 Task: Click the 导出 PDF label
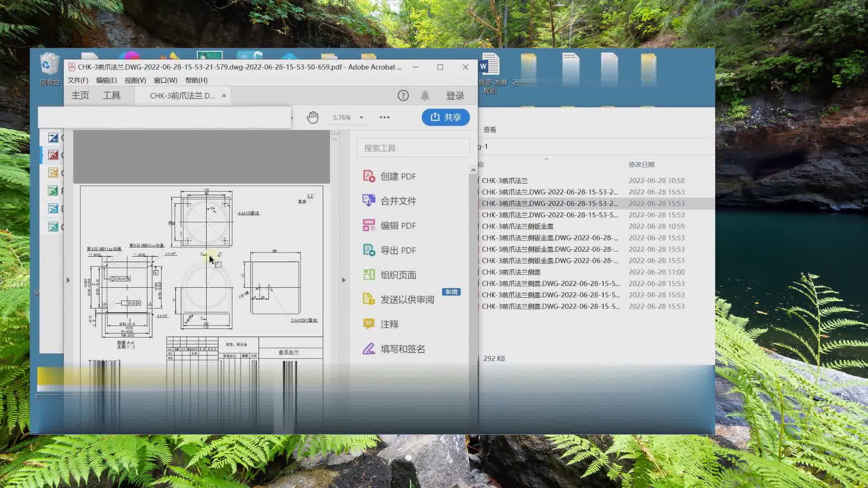(398, 250)
